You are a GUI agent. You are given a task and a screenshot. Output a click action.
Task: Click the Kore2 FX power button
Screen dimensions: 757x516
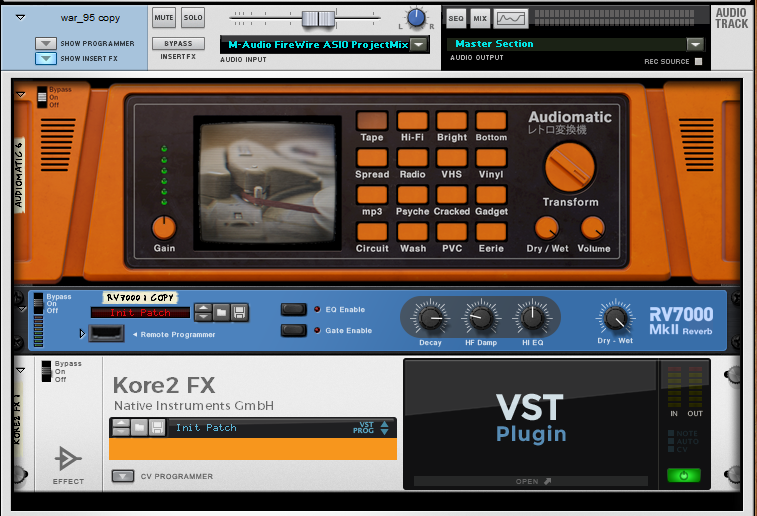[x=683, y=475]
